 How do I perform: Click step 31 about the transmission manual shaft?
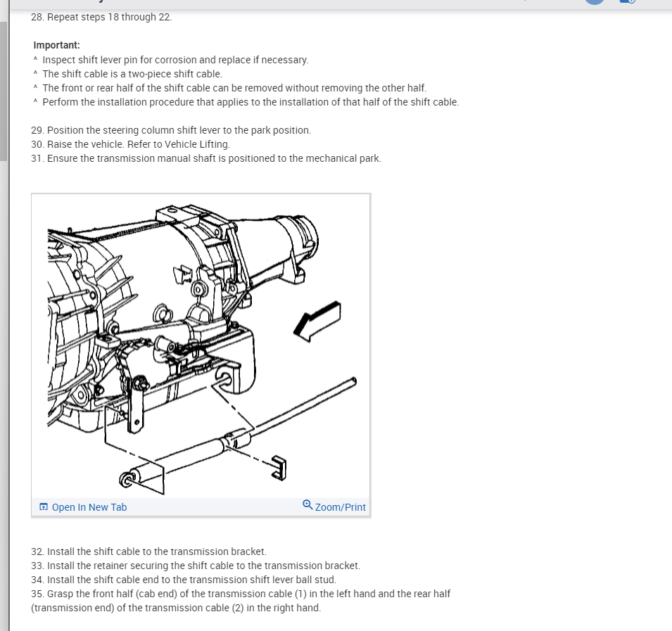[x=206, y=158]
